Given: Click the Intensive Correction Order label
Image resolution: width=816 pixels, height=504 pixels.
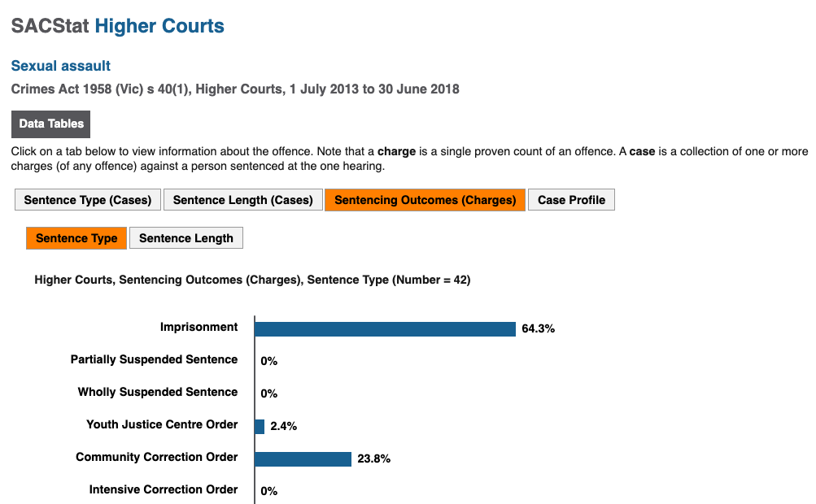Looking at the screenshot, I should [164, 489].
